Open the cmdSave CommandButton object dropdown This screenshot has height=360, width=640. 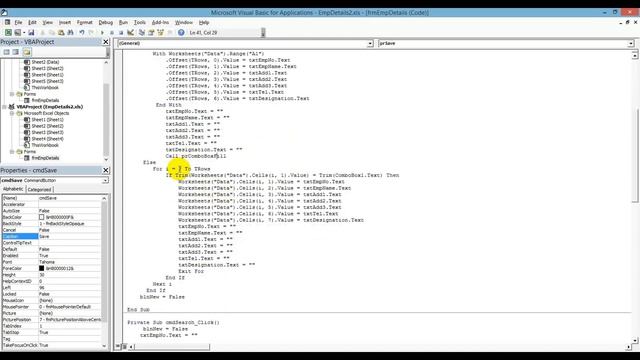105,180
